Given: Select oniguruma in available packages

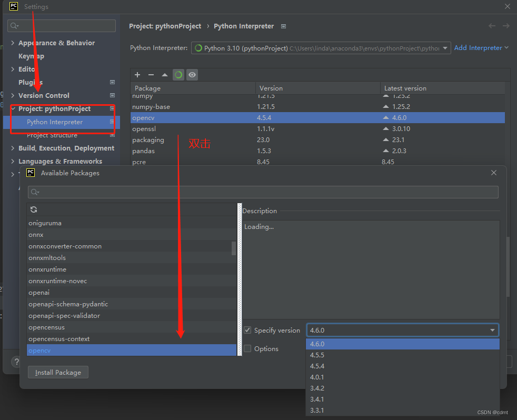Looking at the screenshot, I should coord(132,223).
